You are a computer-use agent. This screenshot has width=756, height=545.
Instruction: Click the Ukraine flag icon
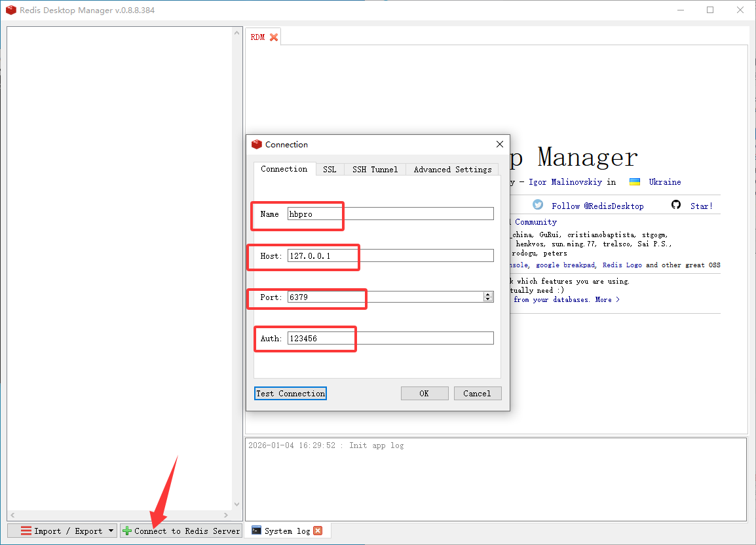tap(635, 182)
